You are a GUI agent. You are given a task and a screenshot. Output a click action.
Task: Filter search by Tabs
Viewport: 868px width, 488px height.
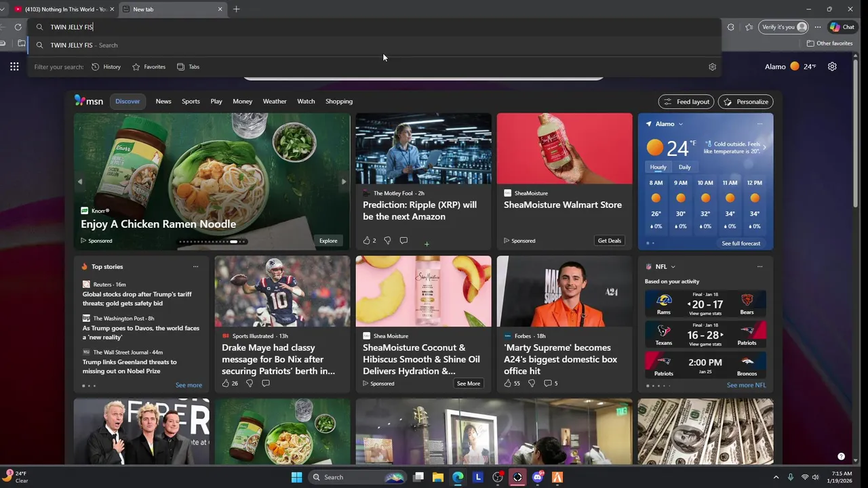188,67
